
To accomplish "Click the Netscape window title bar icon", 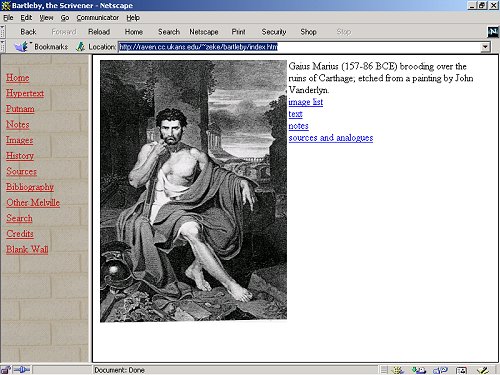I will tap(6, 5).
